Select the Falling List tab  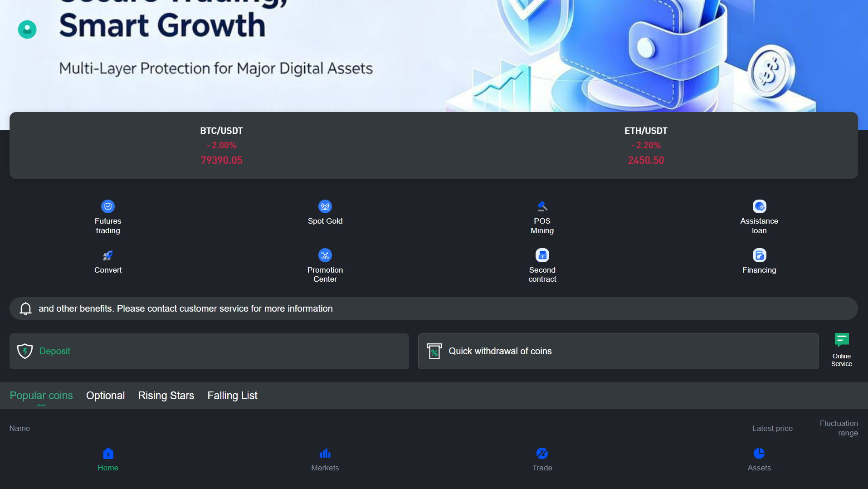point(232,396)
